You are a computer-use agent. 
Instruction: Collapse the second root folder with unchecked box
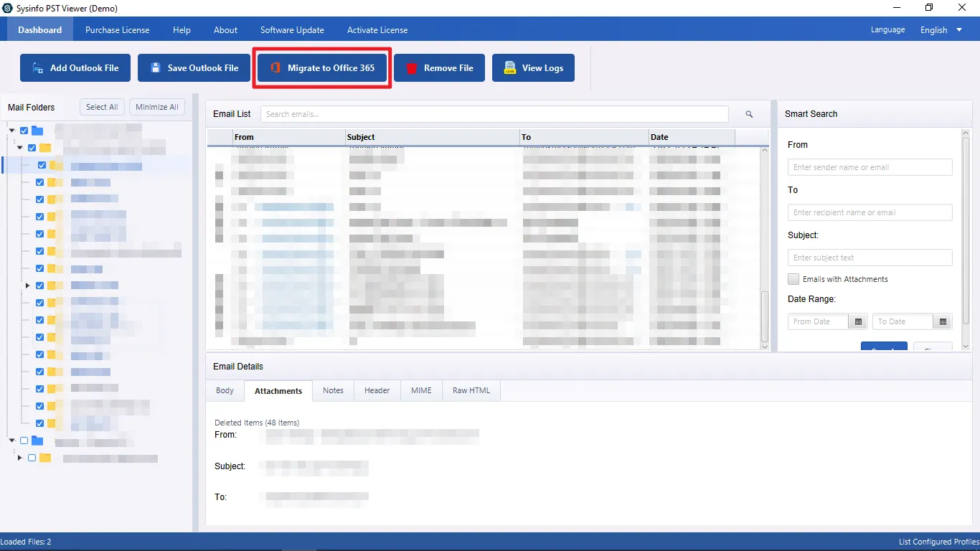(x=12, y=441)
